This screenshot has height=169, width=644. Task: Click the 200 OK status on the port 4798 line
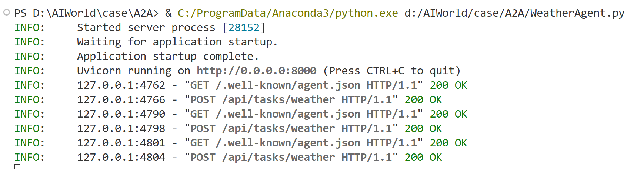[423, 128]
